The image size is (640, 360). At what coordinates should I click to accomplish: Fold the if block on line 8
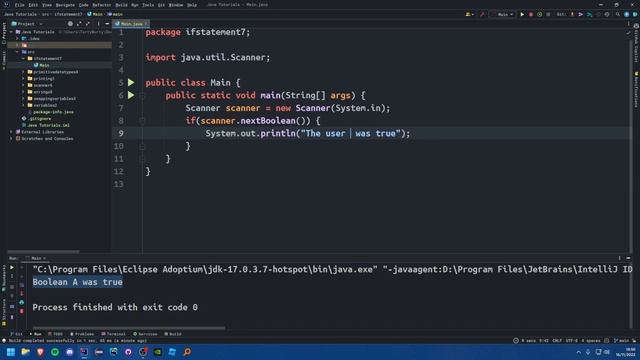click(x=142, y=121)
